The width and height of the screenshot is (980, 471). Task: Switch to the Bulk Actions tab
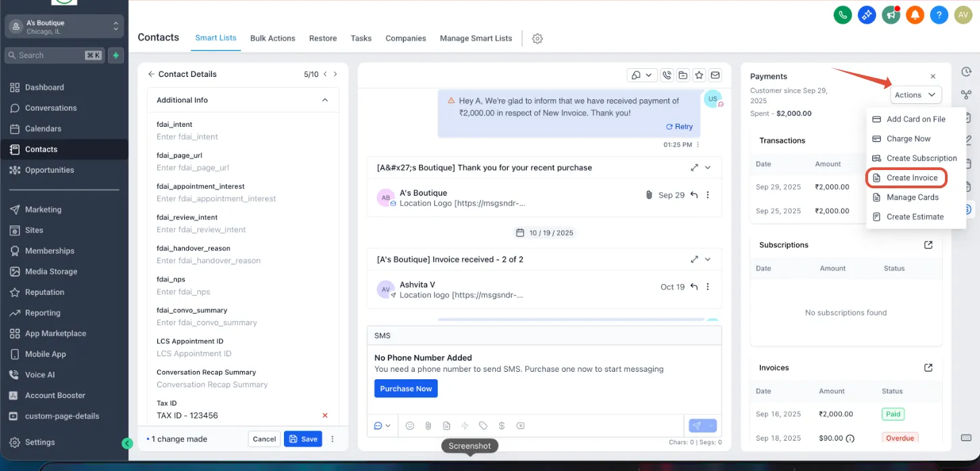[x=272, y=38]
